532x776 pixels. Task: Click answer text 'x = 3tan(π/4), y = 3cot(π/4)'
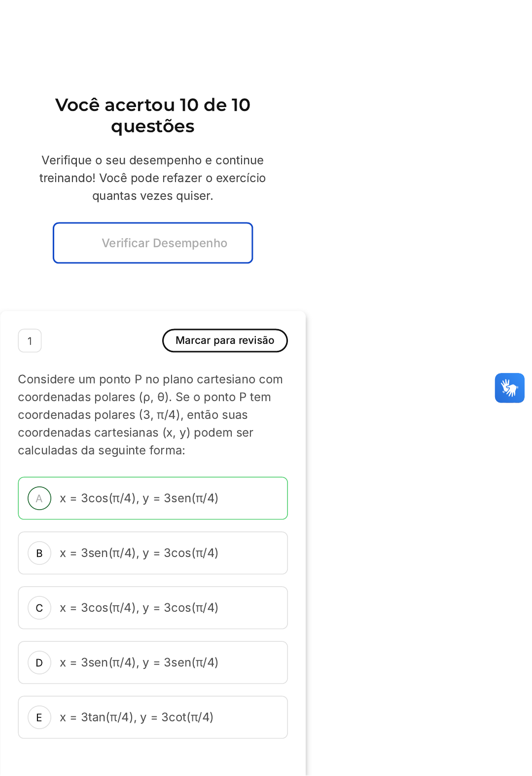(137, 717)
